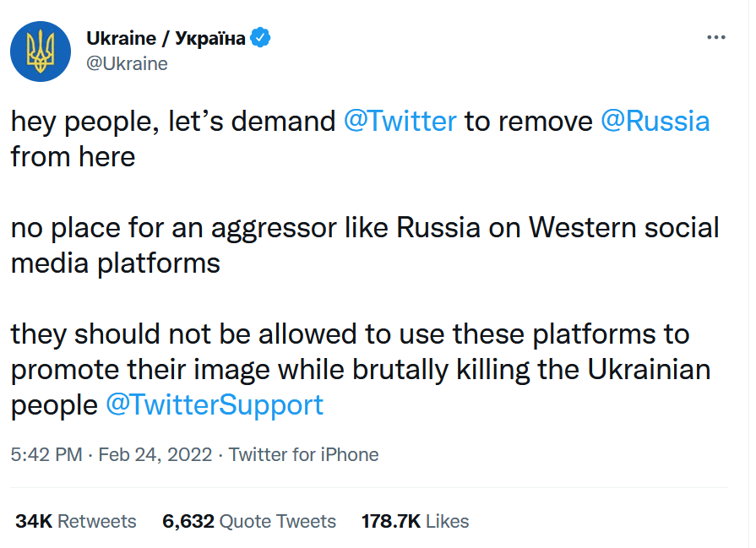Visit the @TwitterSupport mention link

click(215, 404)
